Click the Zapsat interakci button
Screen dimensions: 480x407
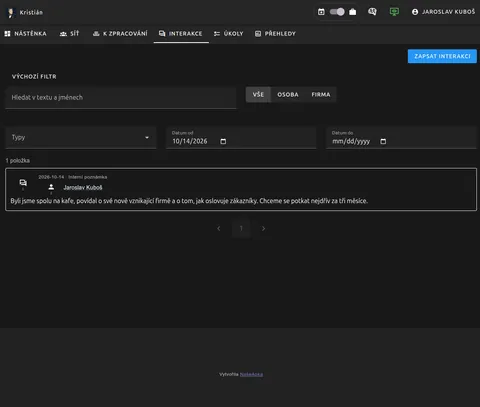(442, 56)
